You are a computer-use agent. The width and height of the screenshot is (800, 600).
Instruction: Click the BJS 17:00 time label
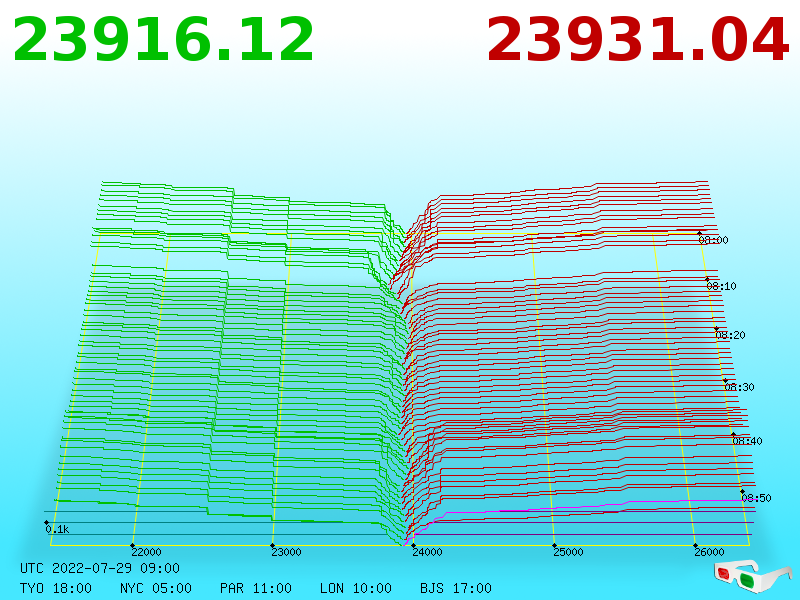456,588
